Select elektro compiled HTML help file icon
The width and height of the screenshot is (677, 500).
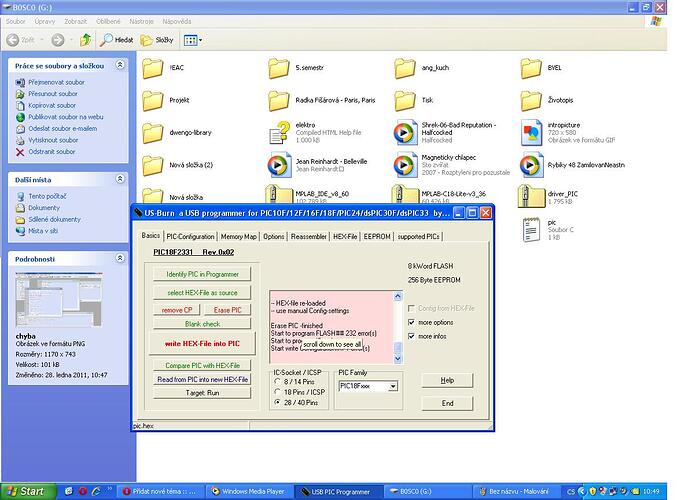tap(278, 133)
